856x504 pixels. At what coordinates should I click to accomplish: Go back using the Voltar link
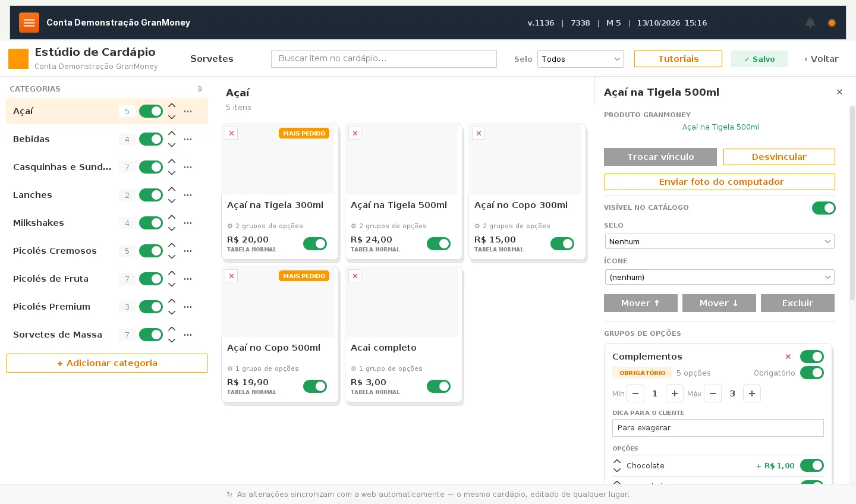point(821,59)
